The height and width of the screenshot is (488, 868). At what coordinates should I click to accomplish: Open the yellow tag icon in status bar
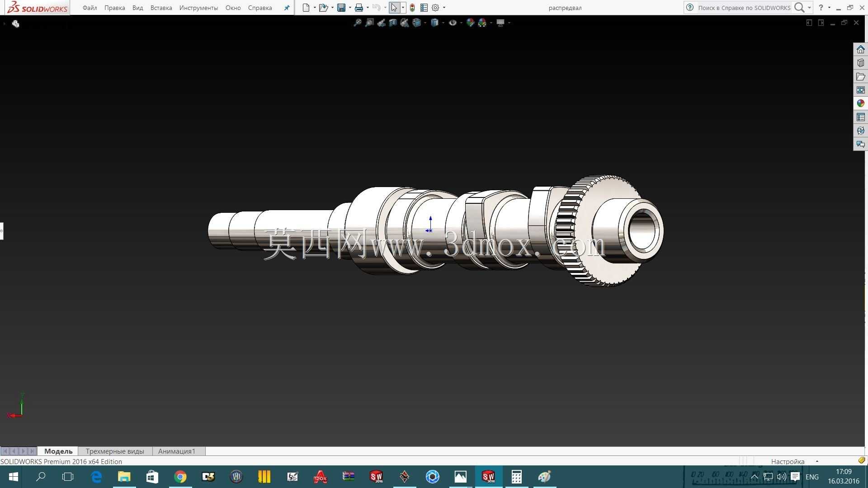(861, 460)
